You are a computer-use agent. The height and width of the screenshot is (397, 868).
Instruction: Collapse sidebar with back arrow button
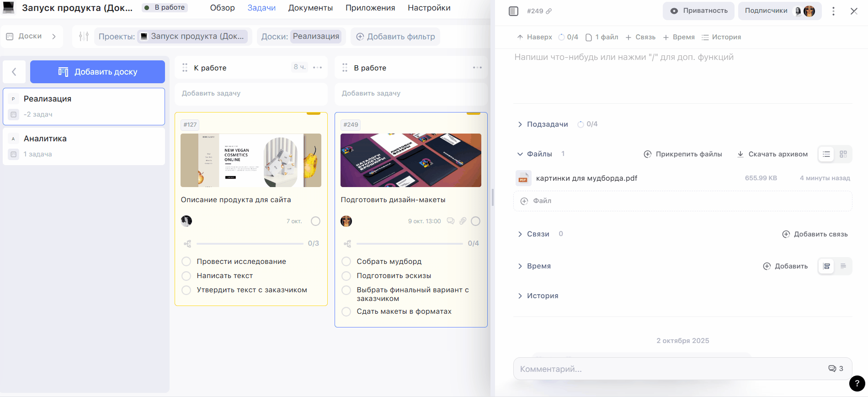tap(14, 72)
